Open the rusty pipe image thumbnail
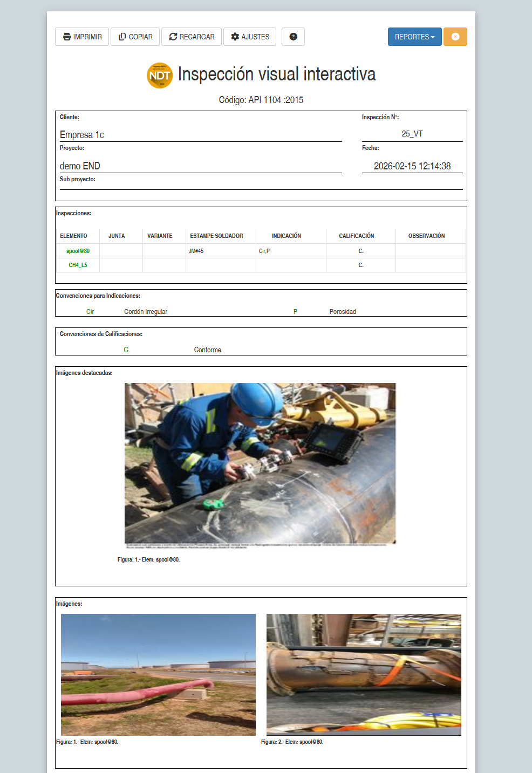The height and width of the screenshot is (773, 532). point(364,674)
